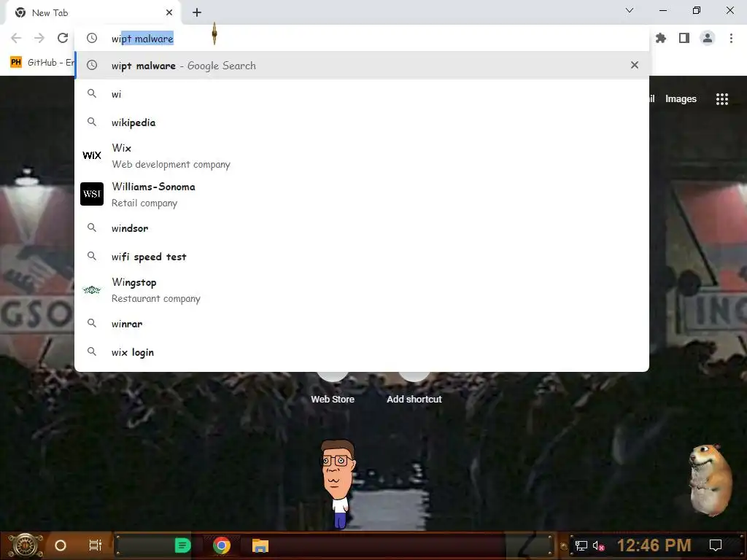Open Task View on the taskbar
The height and width of the screenshot is (560, 747).
96,545
